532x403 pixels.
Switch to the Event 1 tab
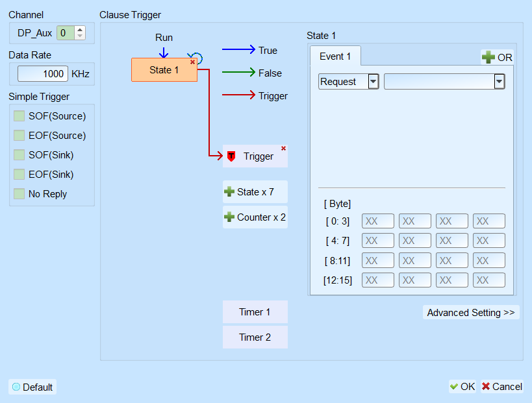335,56
